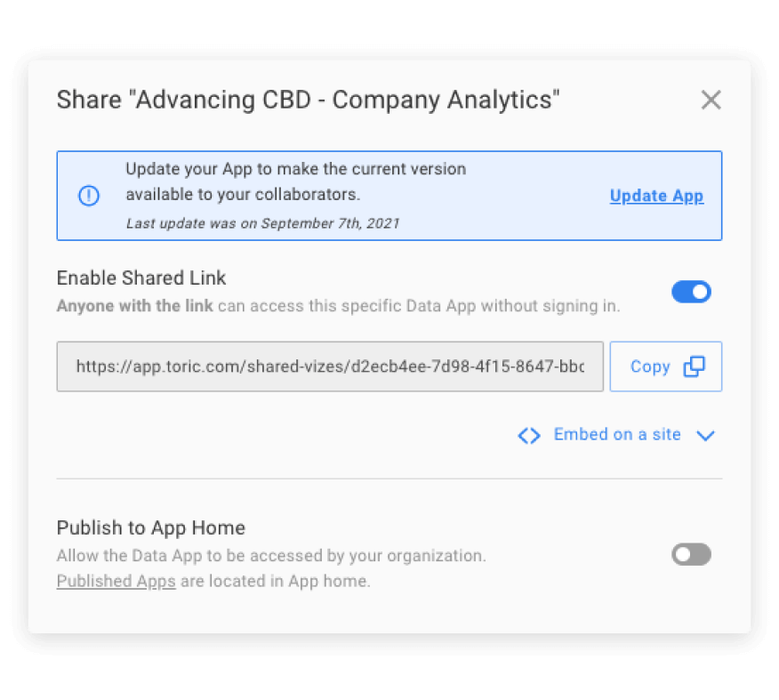This screenshot has width=779, height=700.
Task: Close the Share dialog with the X
Action: tap(711, 101)
